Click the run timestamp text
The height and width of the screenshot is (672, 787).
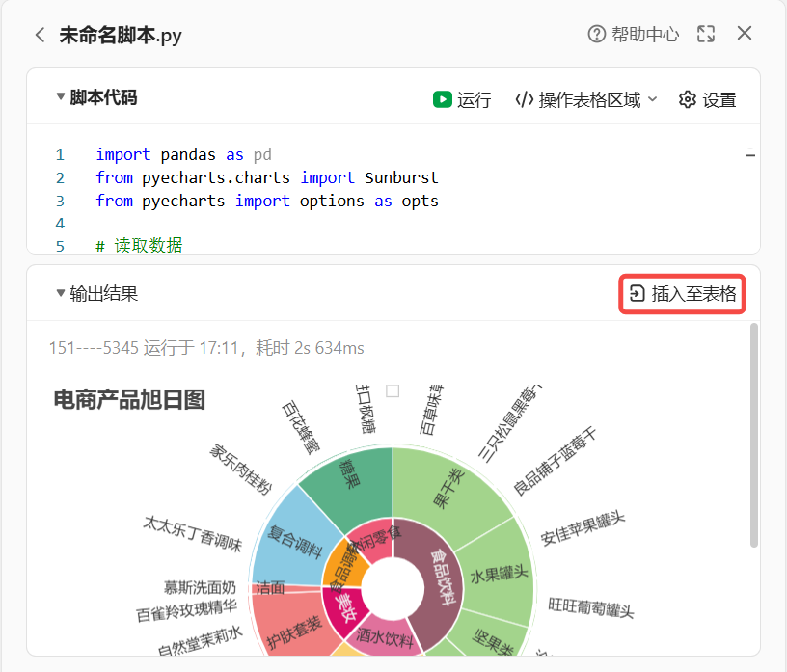click(206, 348)
